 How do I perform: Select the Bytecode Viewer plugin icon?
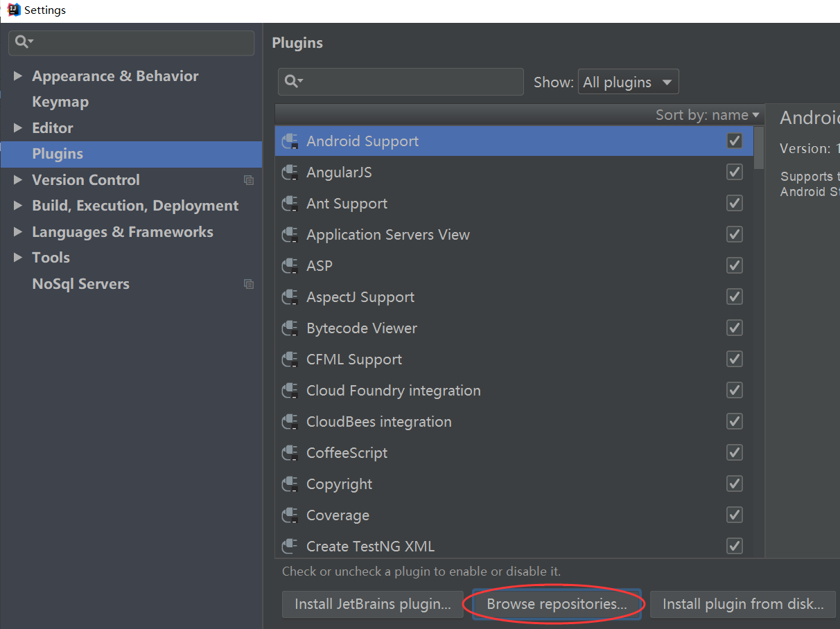pos(290,328)
